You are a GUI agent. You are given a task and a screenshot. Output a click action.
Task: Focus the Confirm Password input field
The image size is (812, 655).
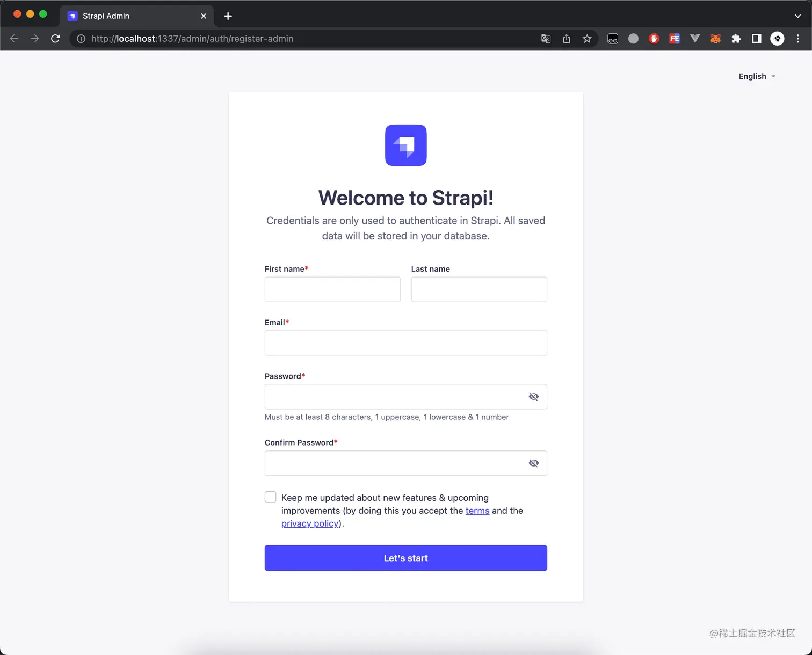pos(406,463)
